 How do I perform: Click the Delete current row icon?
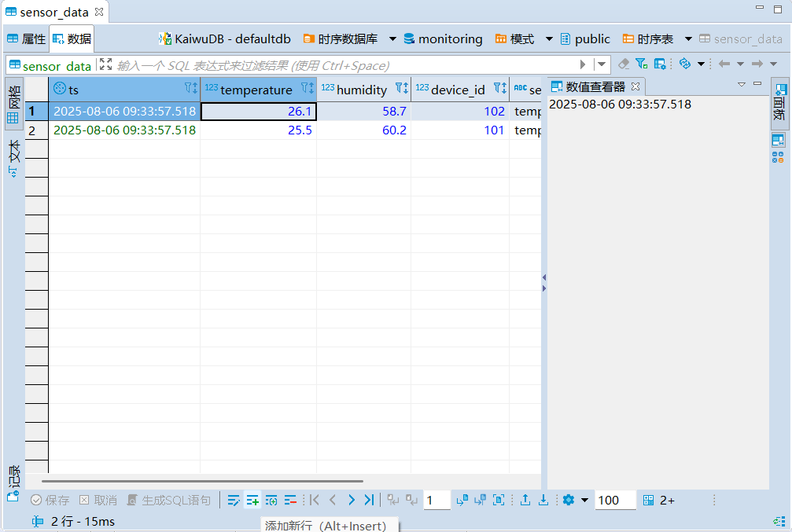pos(290,500)
